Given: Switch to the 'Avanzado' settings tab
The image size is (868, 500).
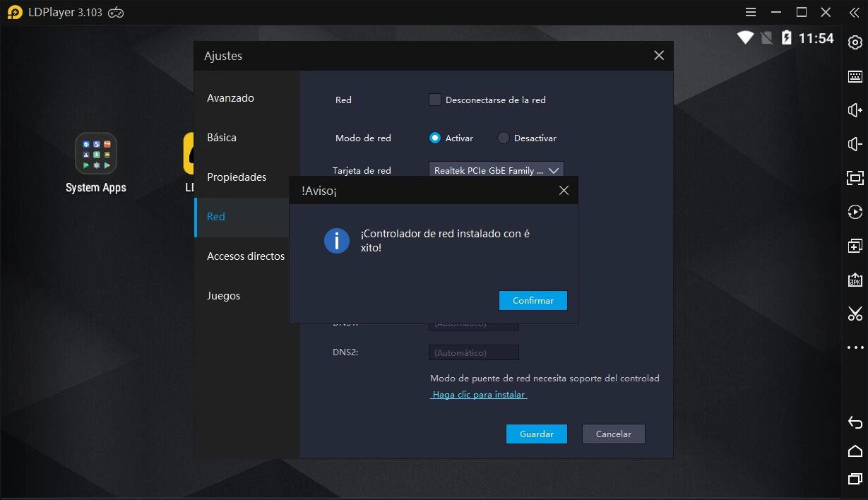Looking at the screenshot, I should tap(230, 98).
